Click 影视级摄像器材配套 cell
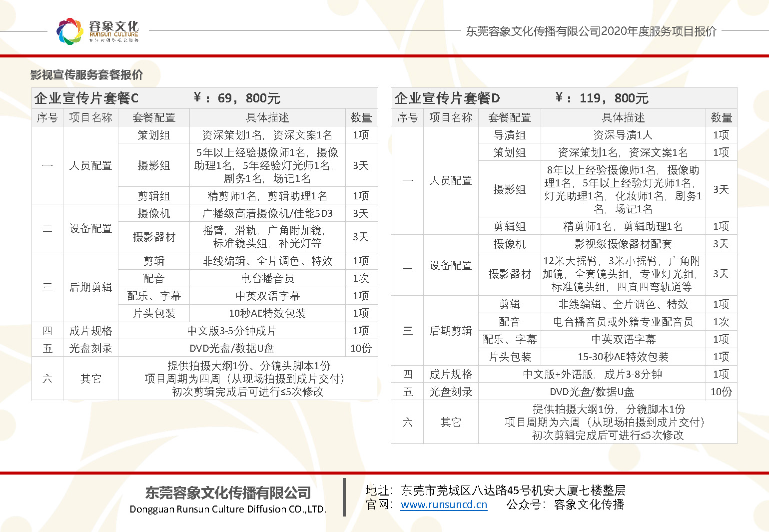 tap(623, 244)
